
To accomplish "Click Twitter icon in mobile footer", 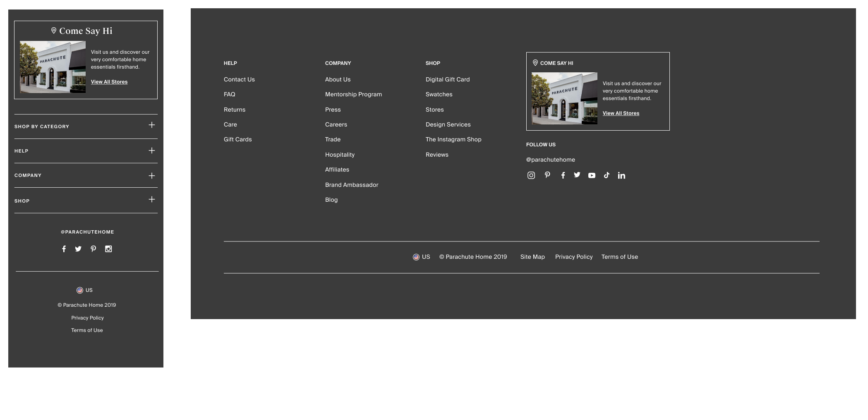I will pyautogui.click(x=78, y=249).
